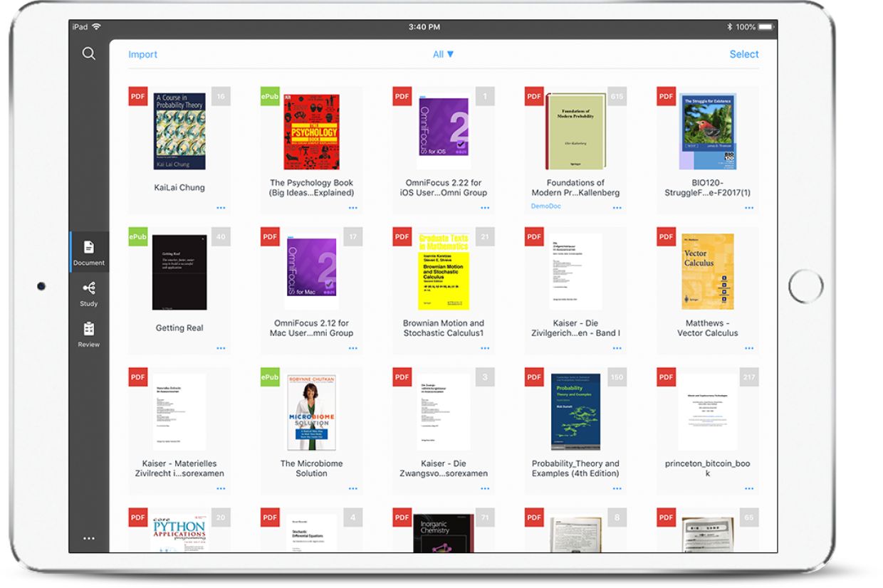Open the Vector Calculus cover thumbnail
Screen dimensions: 883x588
click(707, 271)
